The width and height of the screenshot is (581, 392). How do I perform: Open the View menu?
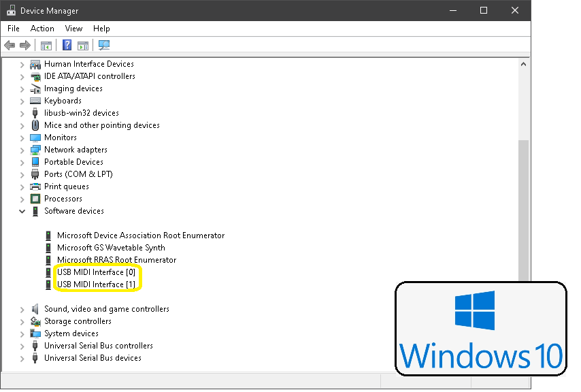(x=73, y=29)
